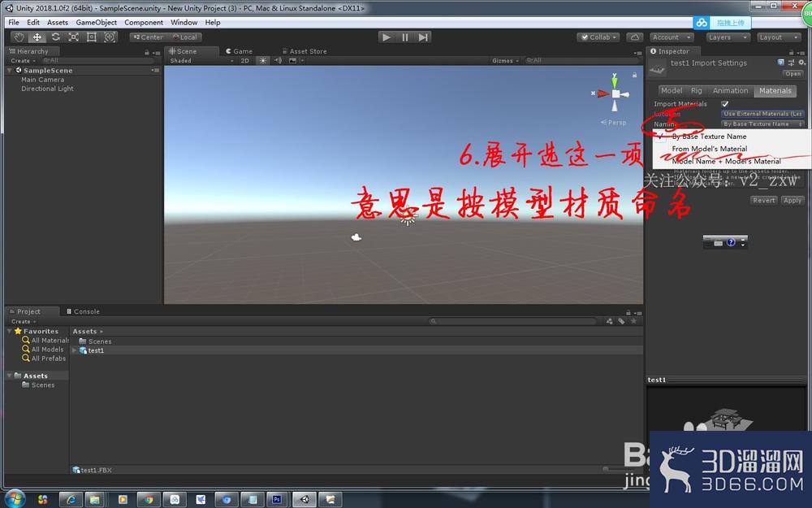Open Shaded draw mode dropdown

201,61
